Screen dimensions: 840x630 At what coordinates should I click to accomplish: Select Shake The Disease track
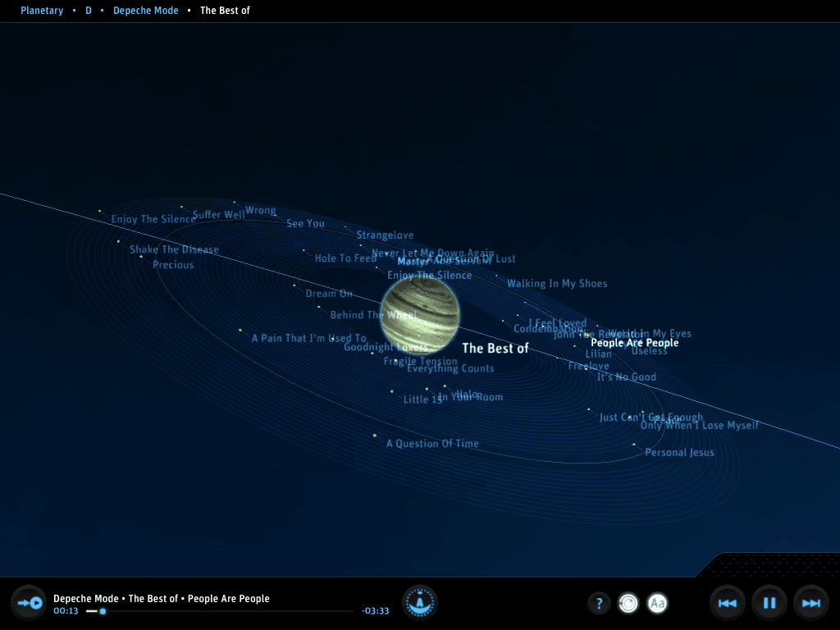pyautogui.click(x=174, y=249)
